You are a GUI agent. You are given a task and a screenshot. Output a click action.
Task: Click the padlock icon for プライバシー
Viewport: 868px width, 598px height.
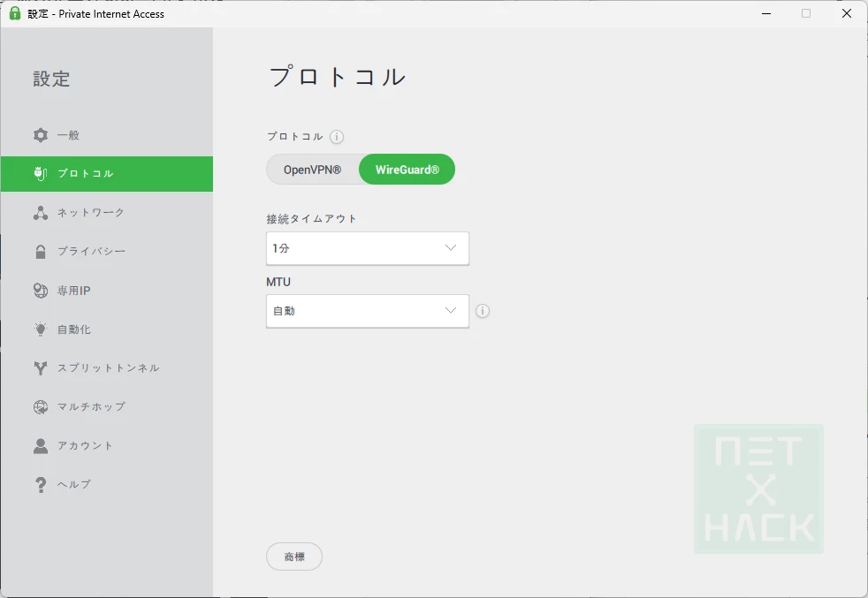pos(41,252)
